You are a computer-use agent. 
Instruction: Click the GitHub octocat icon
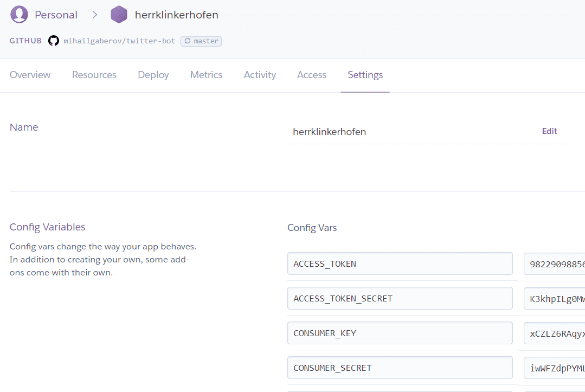click(x=53, y=41)
